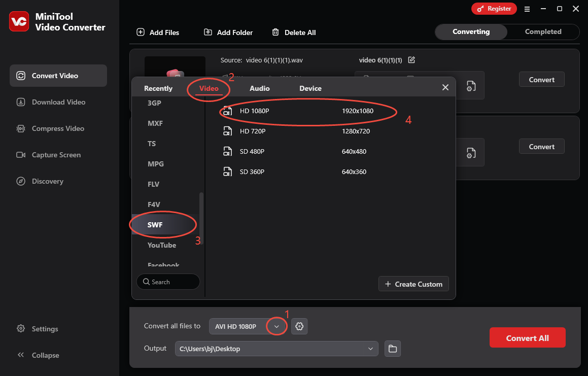Click the Collapse double-arrow icon
Image resolution: width=588 pixels, height=376 pixels.
point(21,355)
